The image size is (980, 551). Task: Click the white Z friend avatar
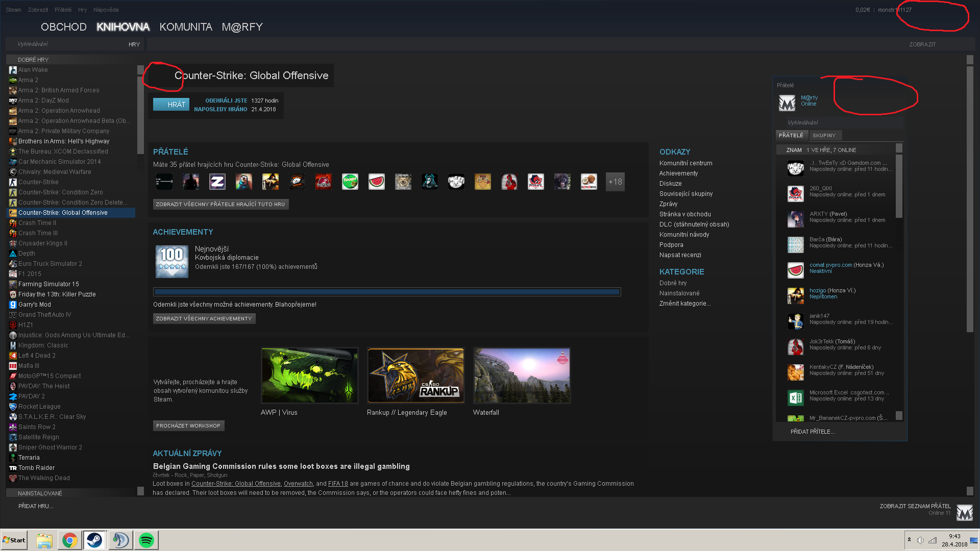pyautogui.click(x=217, y=182)
